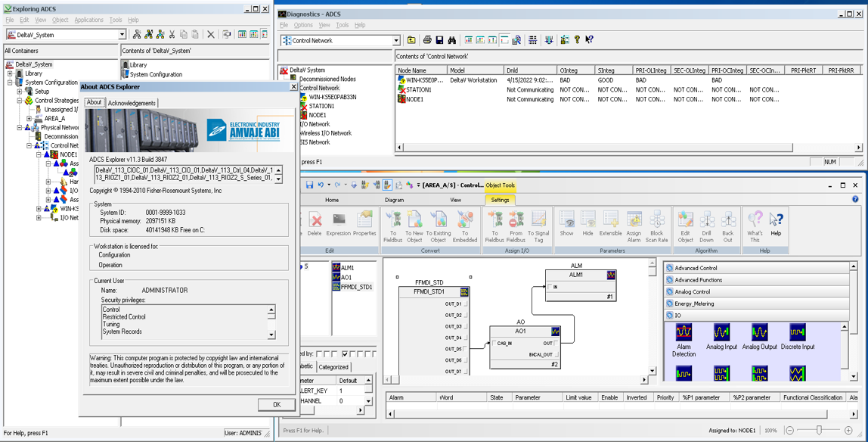Open the Control Network dropdown in Diagnostics
Image resolution: width=868 pixels, height=442 pixels.
tap(395, 41)
